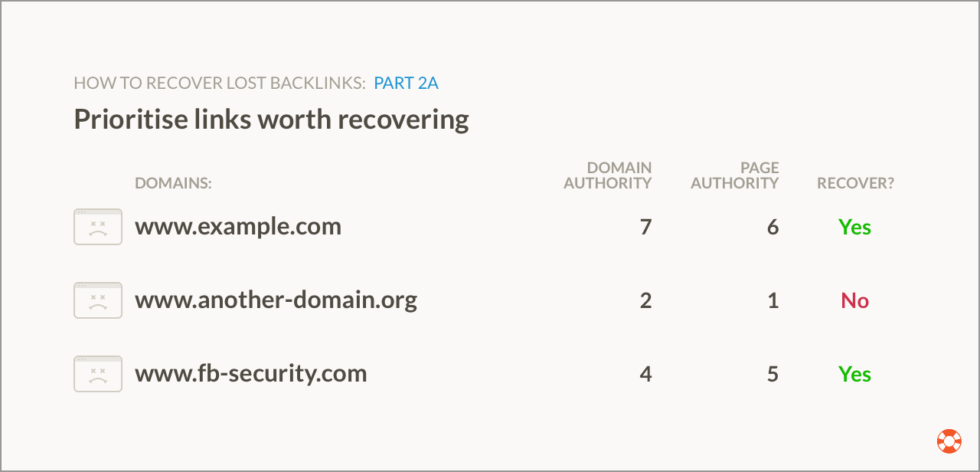Click the green Yes for www.fb-security.com
The height and width of the screenshot is (472, 980).
855,374
